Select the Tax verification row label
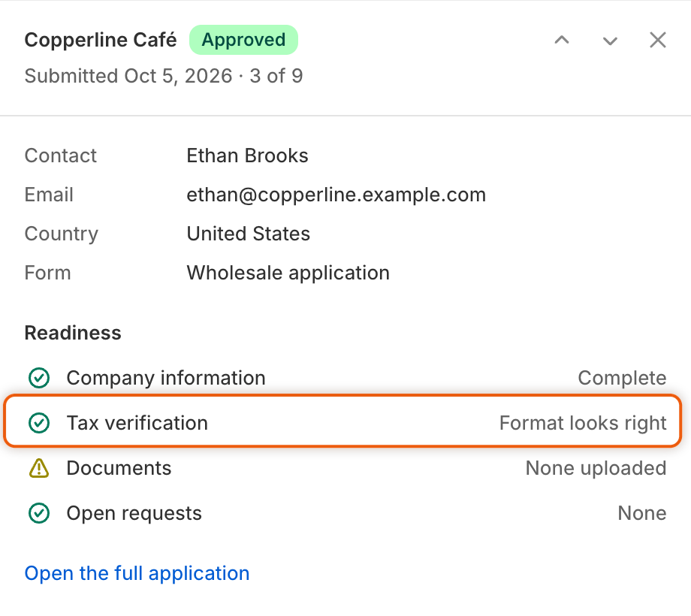691x616 pixels. (137, 423)
